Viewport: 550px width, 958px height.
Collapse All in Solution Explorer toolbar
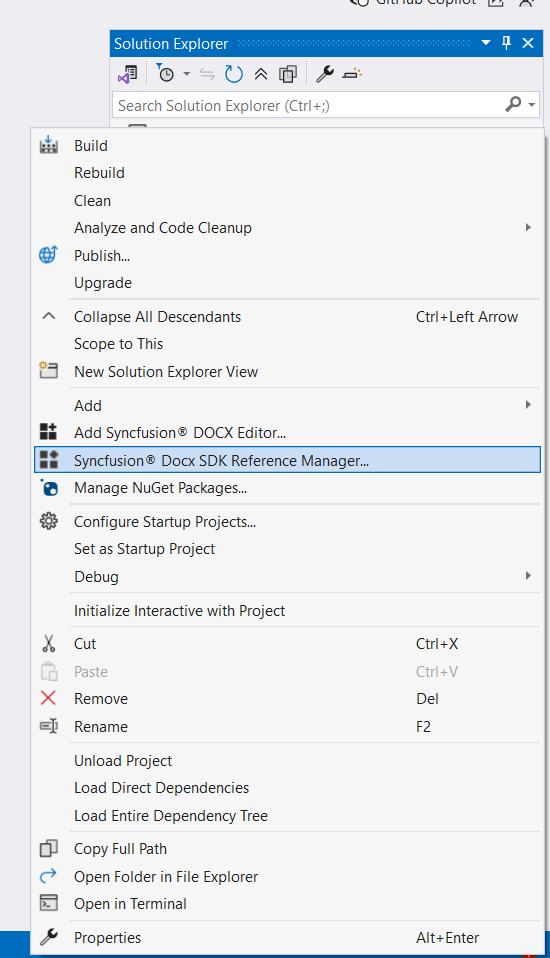261,75
